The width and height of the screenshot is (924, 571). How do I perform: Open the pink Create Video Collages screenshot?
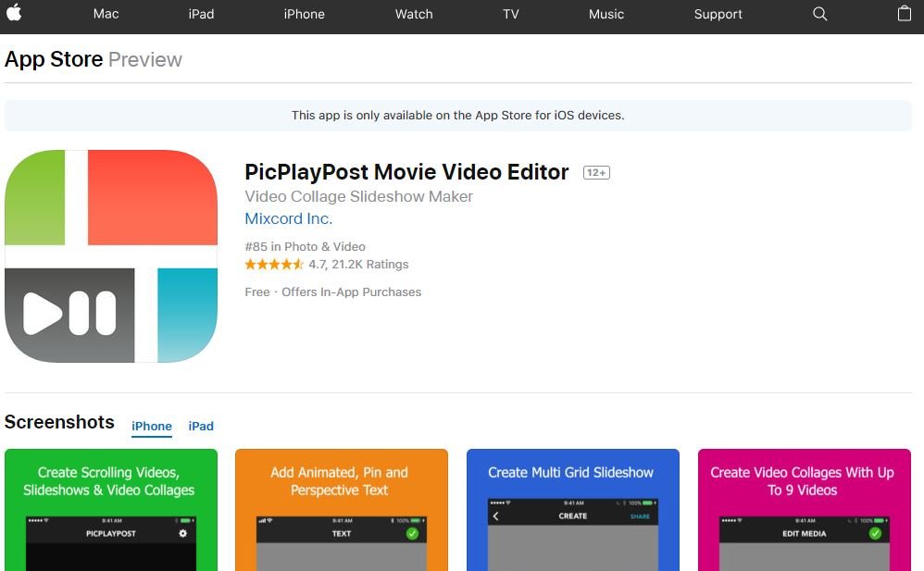[x=805, y=510]
